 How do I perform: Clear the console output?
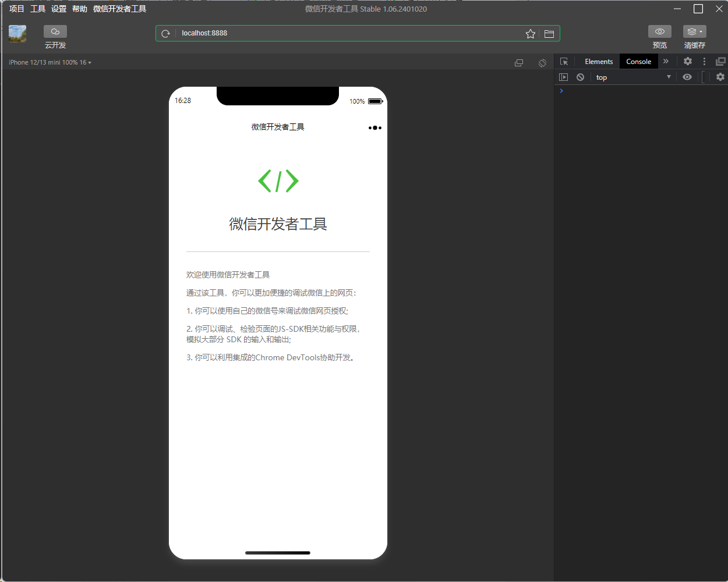[580, 77]
